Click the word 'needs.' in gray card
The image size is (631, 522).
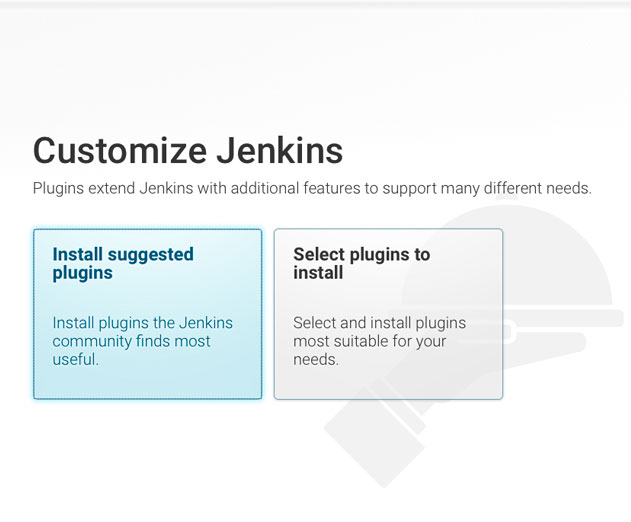[x=316, y=359]
